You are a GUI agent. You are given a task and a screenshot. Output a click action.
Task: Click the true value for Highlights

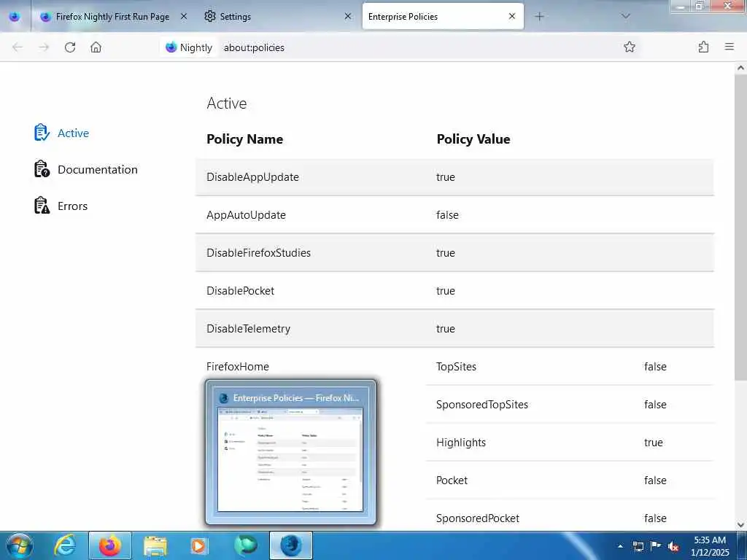click(653, 443)
